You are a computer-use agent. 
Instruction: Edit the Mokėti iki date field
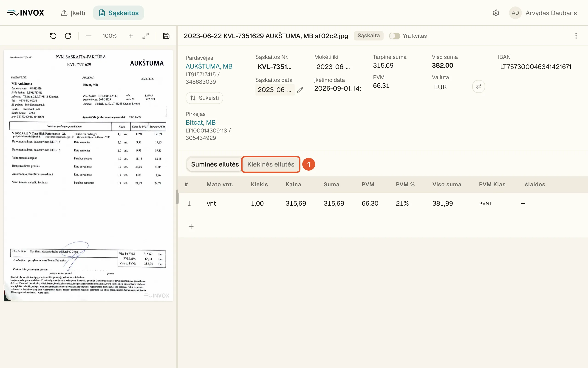coord(333,67)
